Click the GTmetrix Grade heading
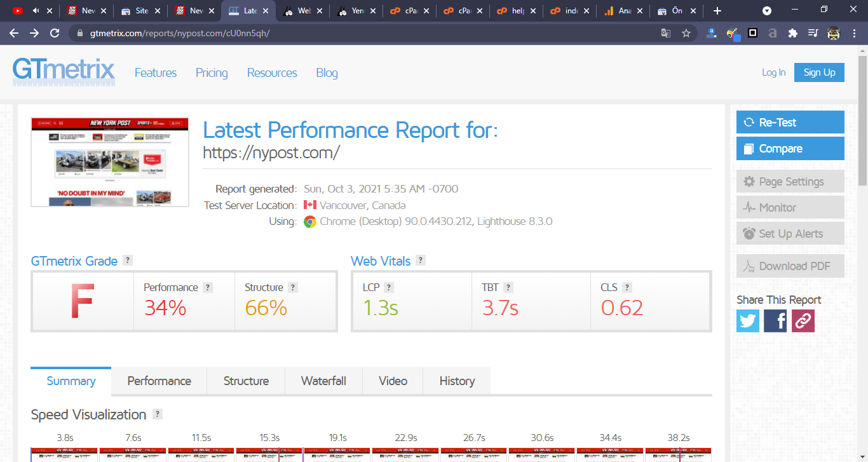This screenshot has width=868, height=462. coord(74,261)
